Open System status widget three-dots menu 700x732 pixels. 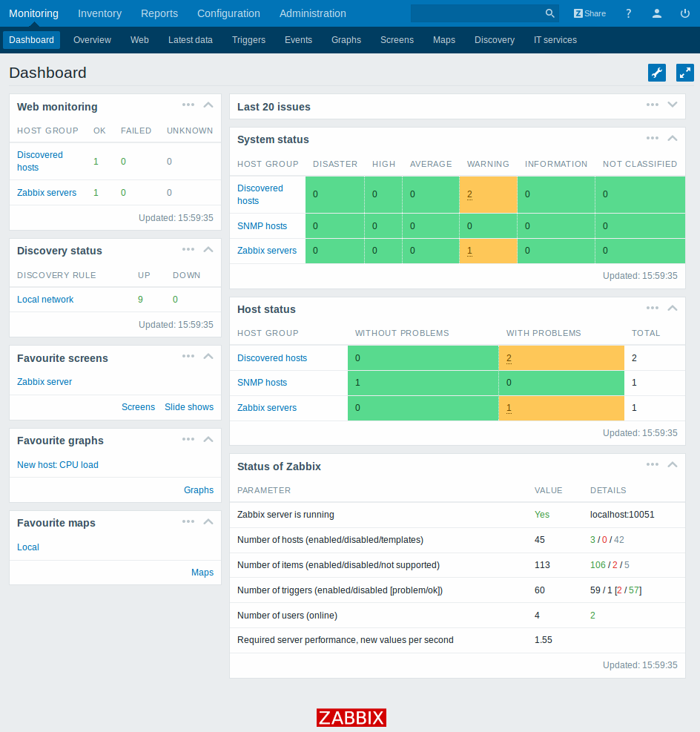pos(652,138)
